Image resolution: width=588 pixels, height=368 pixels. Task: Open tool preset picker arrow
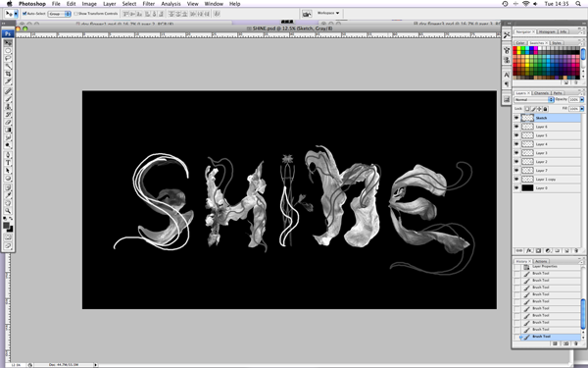[x=16, y=14]
